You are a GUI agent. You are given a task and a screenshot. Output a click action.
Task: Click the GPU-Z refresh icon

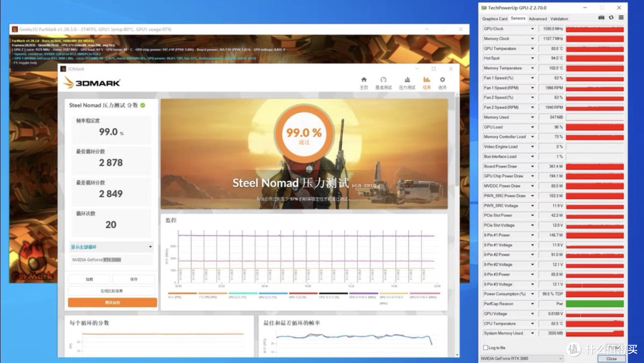point(611,18)
